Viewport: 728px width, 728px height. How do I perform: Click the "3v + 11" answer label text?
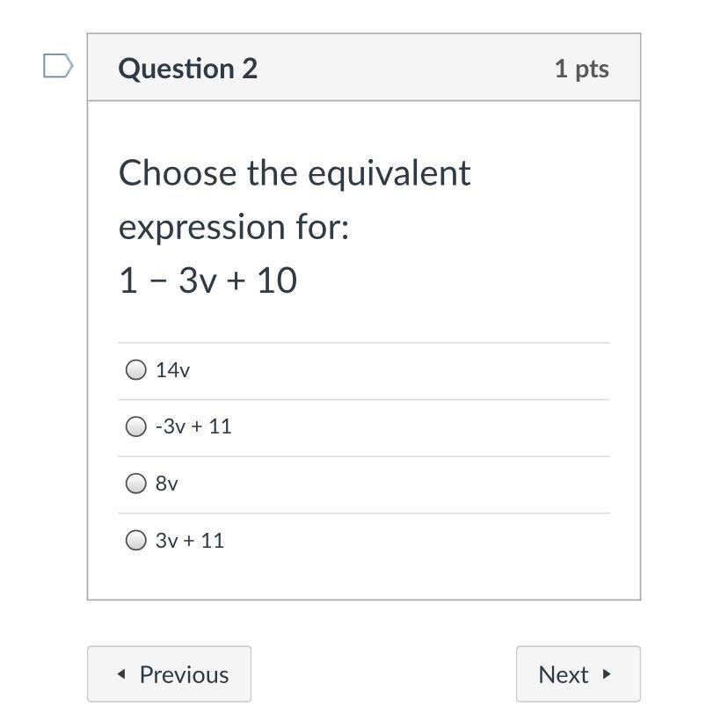tap(190, 540)
